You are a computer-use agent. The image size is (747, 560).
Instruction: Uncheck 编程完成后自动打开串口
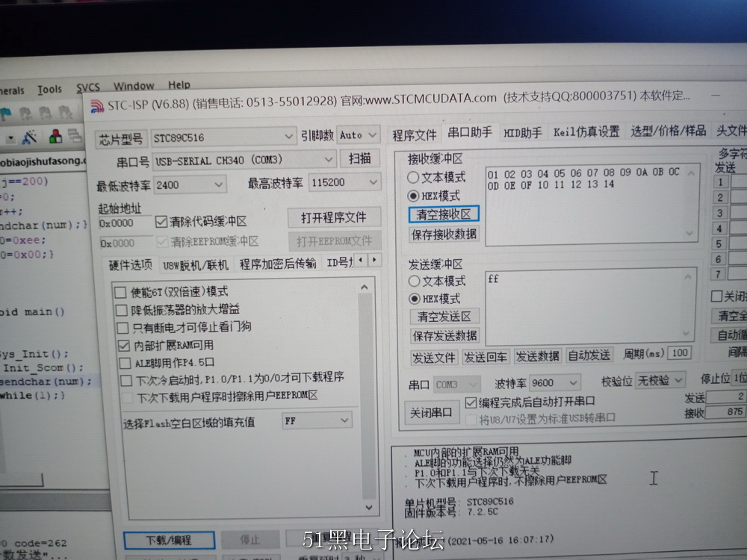click(x=471, y=403)
